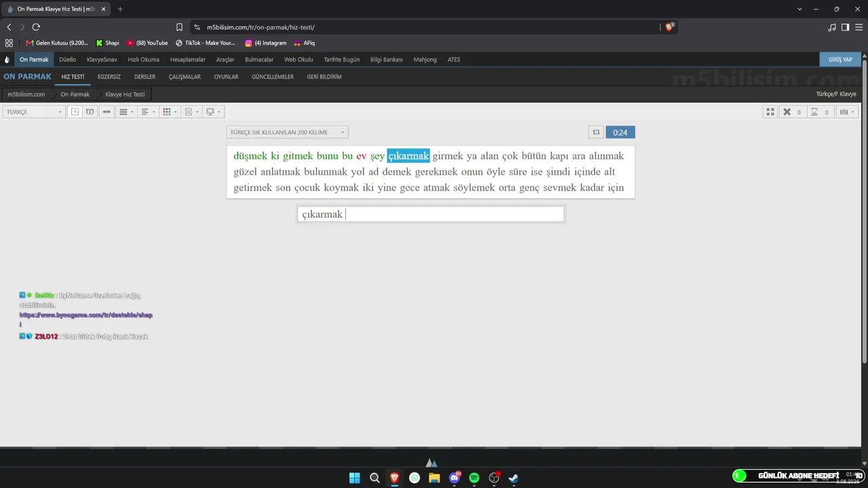Open Spotify from the taskbar
The image size is (868, 488).
point(474,478)
